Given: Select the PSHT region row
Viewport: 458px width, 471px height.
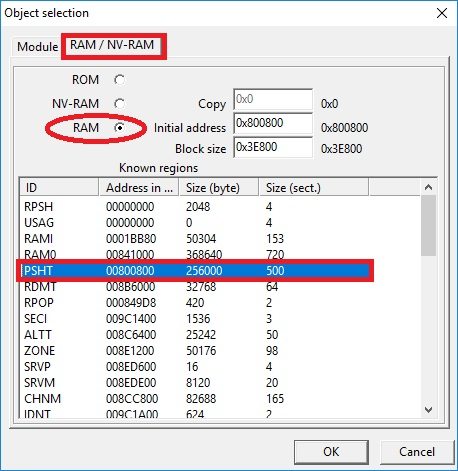Looking at the screenshot, I should 195,271.
